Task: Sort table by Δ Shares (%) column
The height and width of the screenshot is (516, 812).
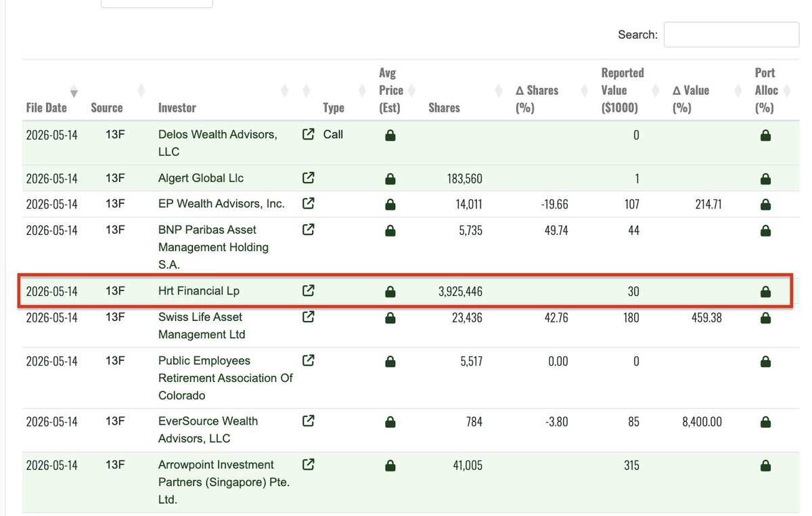Action: point(537,99)
